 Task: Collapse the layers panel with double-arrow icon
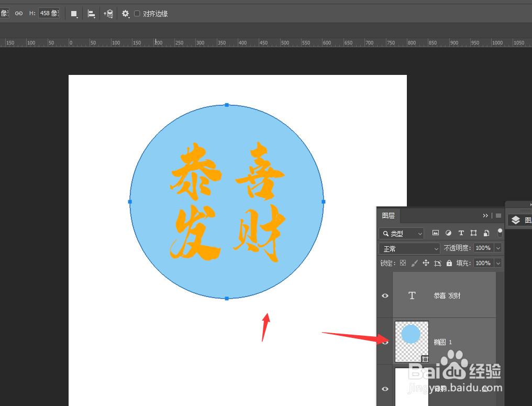pyautogui.click(x=485, y=215)
